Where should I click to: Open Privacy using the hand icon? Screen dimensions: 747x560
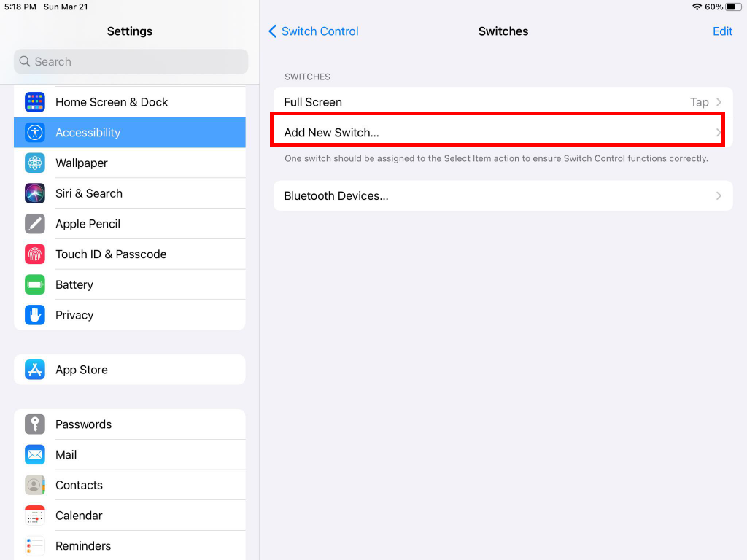tap(34, 314)
